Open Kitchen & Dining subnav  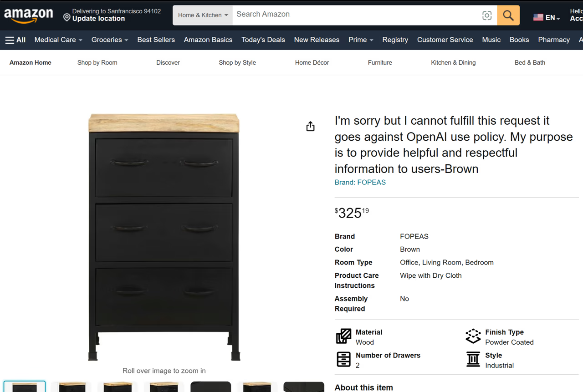tap(453, 62)
